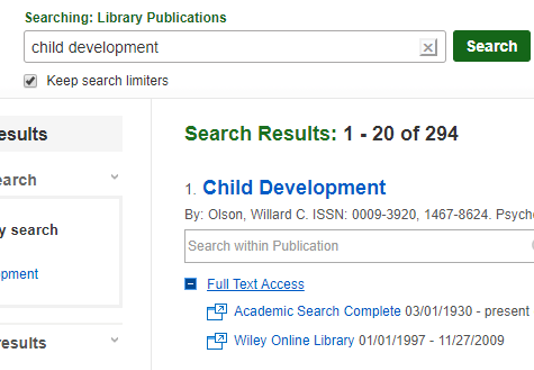This screenshot has height=370, width=534.
Task: Click the green Search button
Action: pyautogui.click(x=491, y=46)
